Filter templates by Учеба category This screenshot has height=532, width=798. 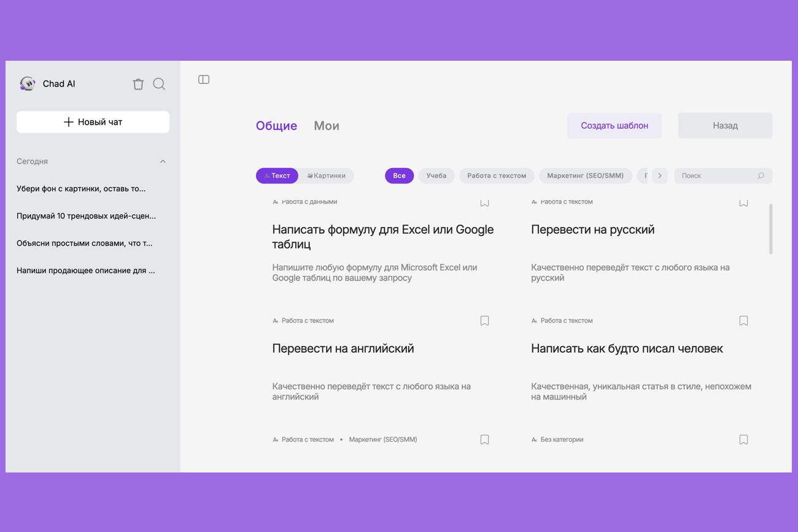tap(436, 176)
